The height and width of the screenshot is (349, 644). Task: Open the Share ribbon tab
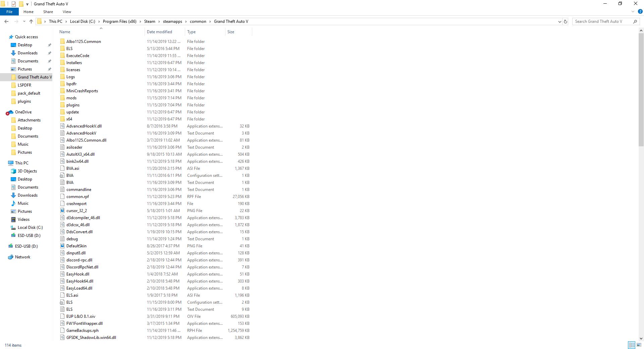coord(48,12)
